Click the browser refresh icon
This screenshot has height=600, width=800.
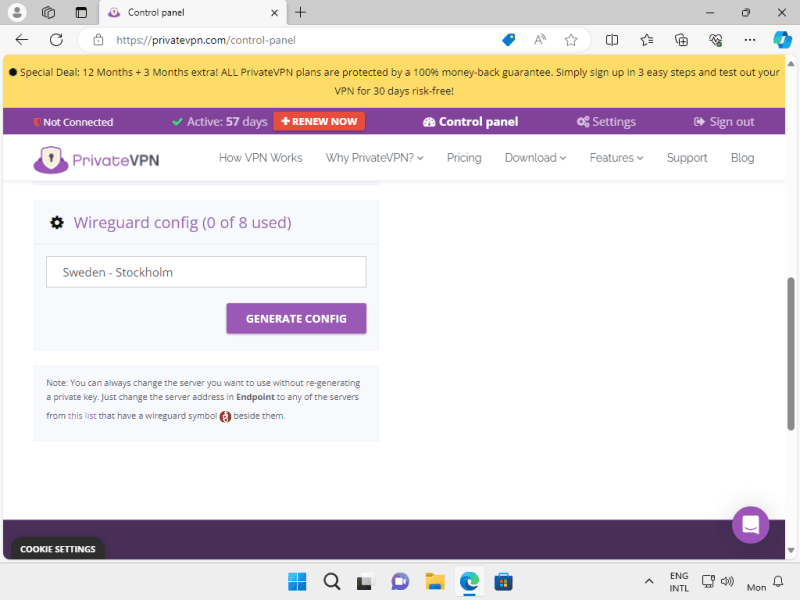pyautogui.click(x=57, y=40)
